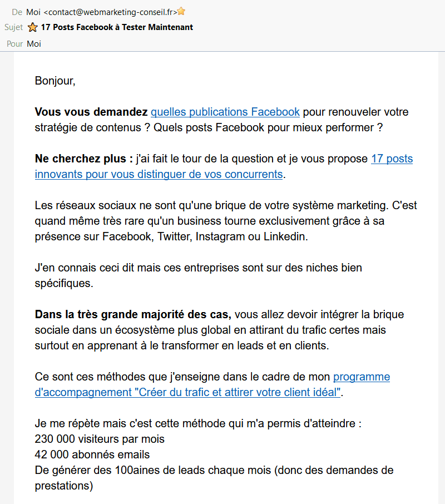Click the bold text "Vous vous demandez"
This screenshot has height=504, width=445.
click(x=91, y=112)
